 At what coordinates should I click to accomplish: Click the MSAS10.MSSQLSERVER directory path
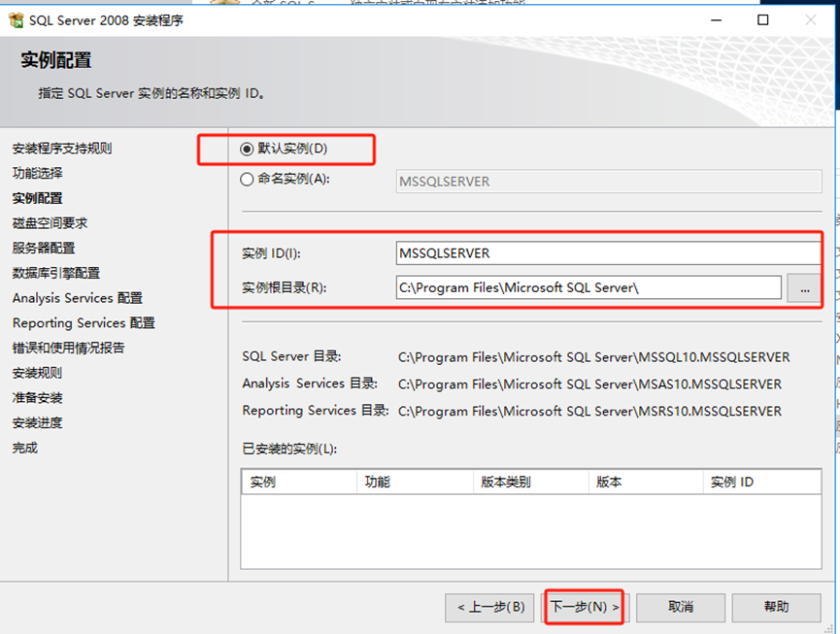coord(589,384)
